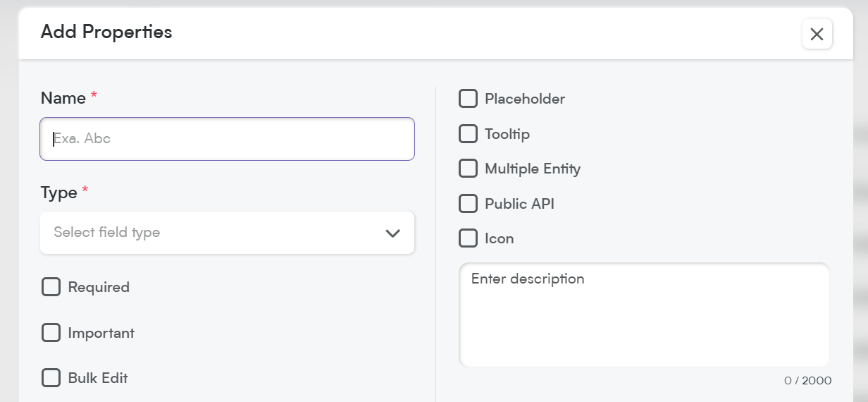Viewport: 868px width, 402px height.
Task: Close the Add Properties dialog
Action: click(x=817, y=34)
